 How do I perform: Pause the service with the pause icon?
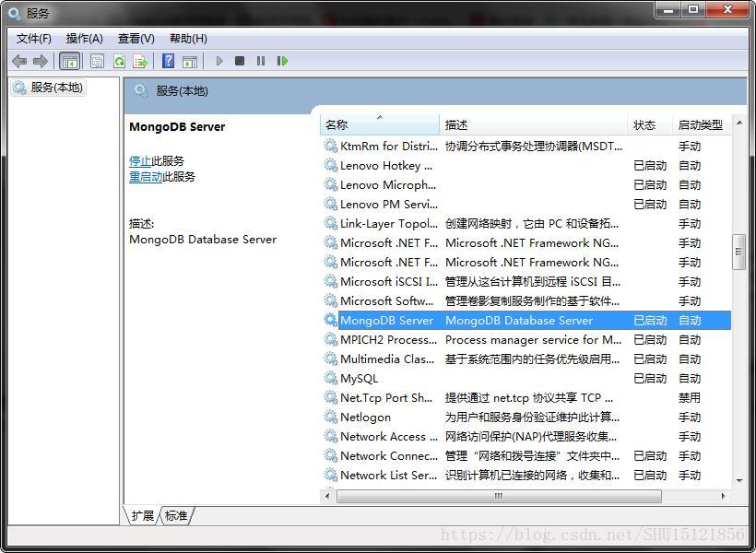261,61
